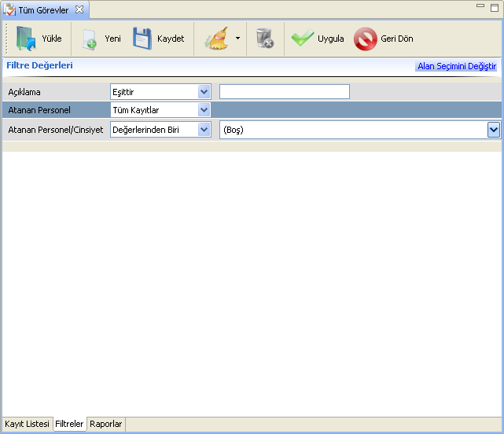Screen dimensions: 504x434
Task: Close the Tüm Görevler tab
Action: pos(79,9)
